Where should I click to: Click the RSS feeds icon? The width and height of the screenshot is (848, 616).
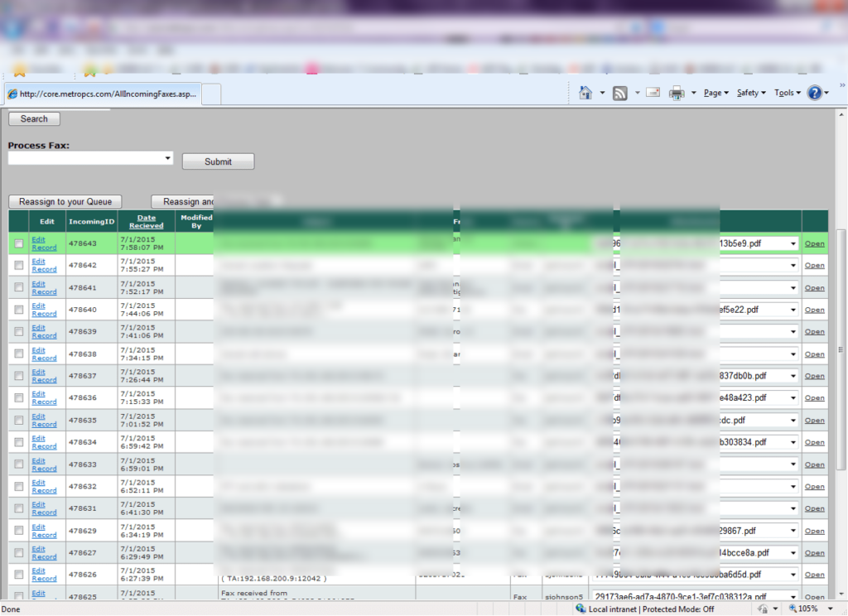(x=619, y=93)
